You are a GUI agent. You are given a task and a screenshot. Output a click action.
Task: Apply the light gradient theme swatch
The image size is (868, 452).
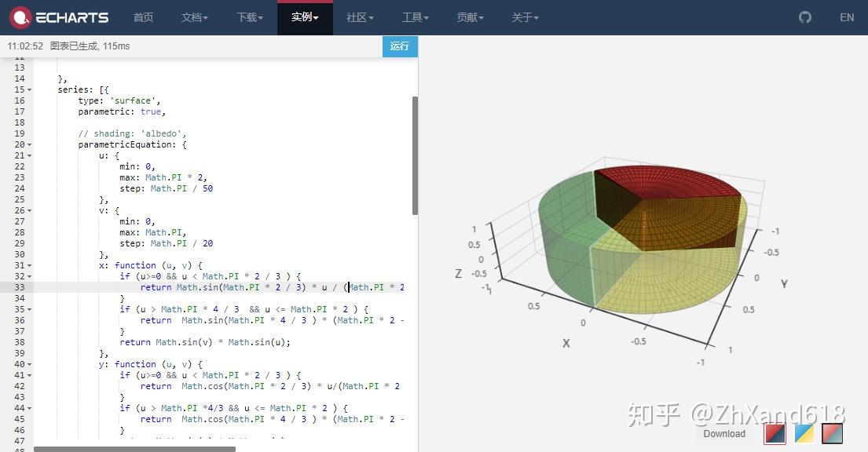pos(832,432)
